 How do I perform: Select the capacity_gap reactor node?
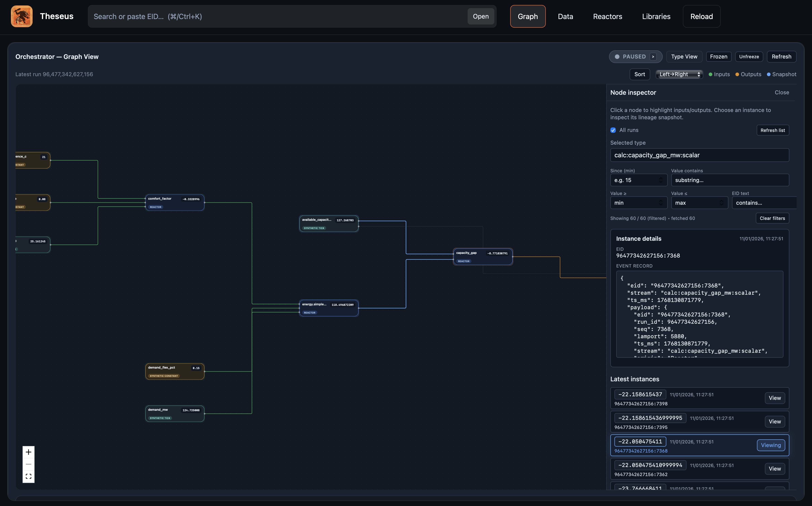click(482, 256)
